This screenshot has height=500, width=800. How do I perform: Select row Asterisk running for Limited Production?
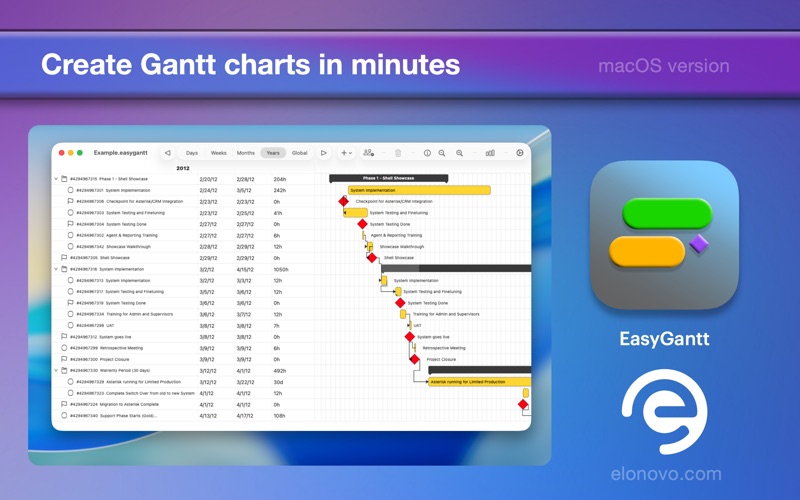184,382
